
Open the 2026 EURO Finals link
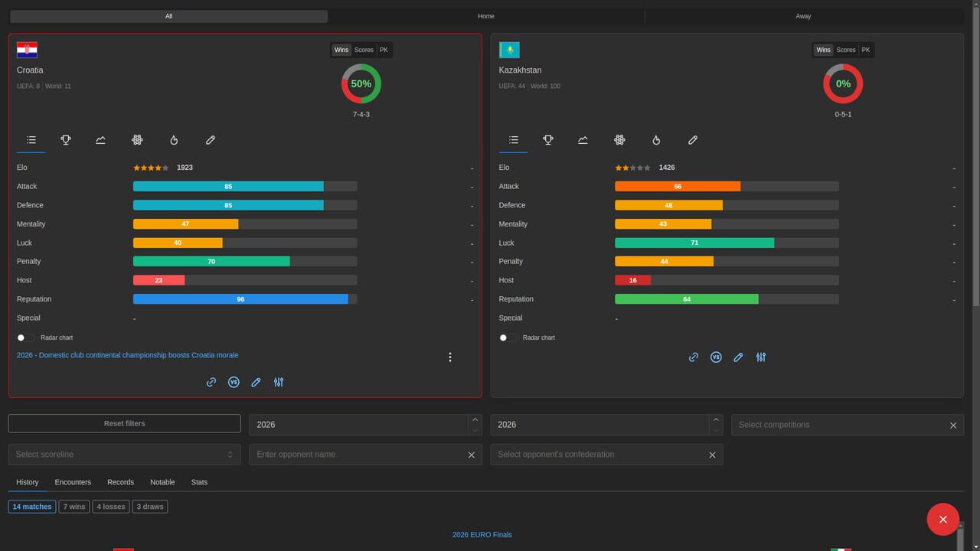[x=482, y=534]
